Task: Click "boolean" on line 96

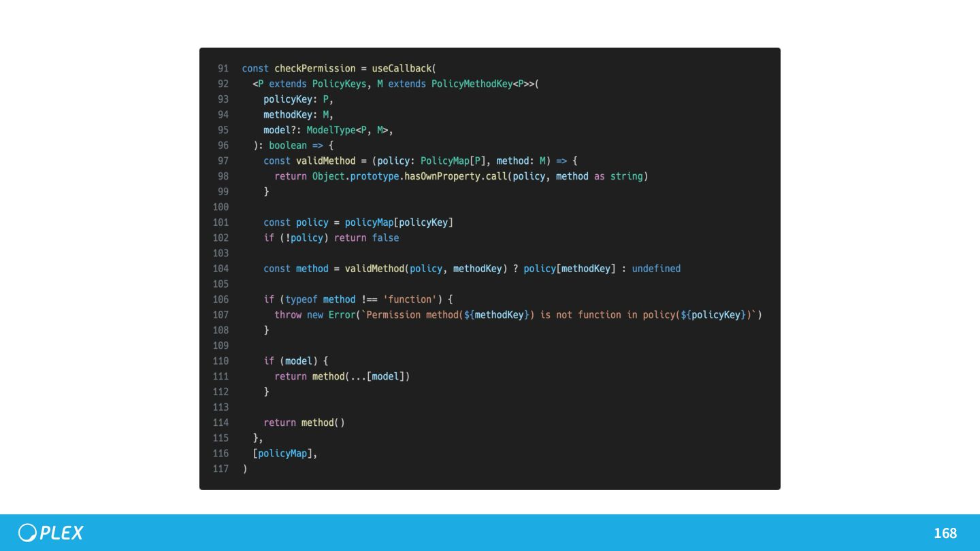Action: pos(288,146)
